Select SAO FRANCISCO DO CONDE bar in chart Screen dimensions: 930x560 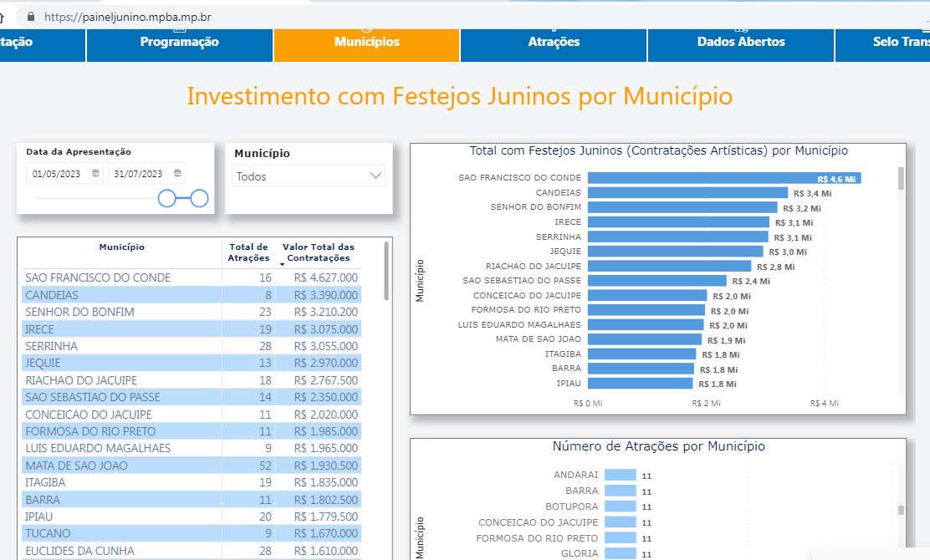click(x=724, y=178)
